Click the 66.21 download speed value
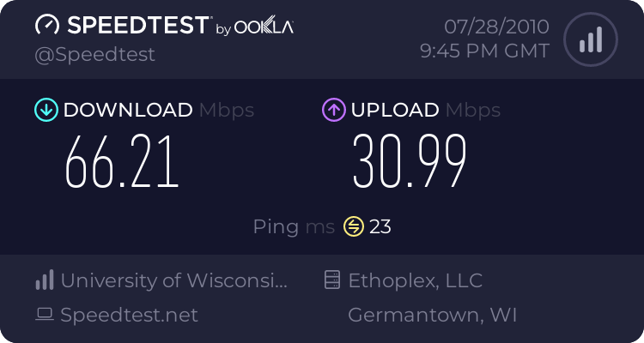The width and height of the screenshot is (644, 343). pos(122,162)
